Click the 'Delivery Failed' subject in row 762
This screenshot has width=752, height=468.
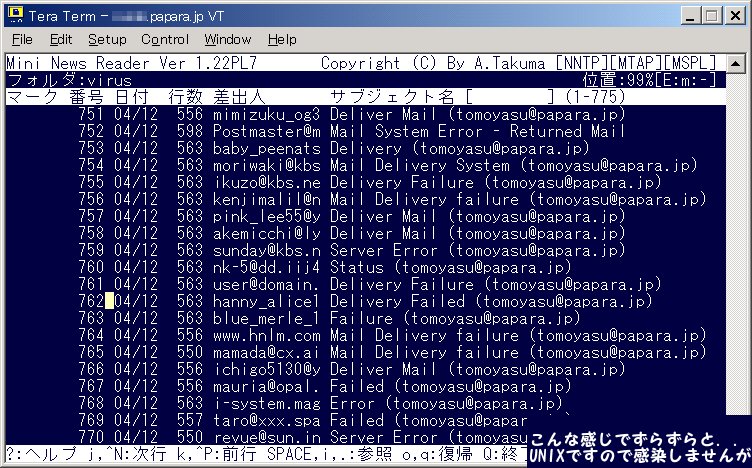(x=397, y=301)
